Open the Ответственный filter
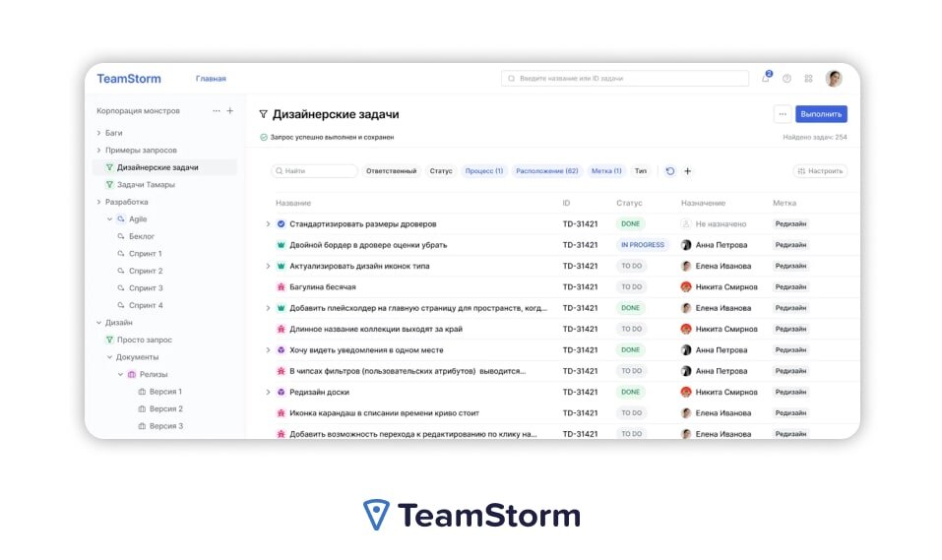Viewport: 942px width, 560px height. tap(391, 171)
